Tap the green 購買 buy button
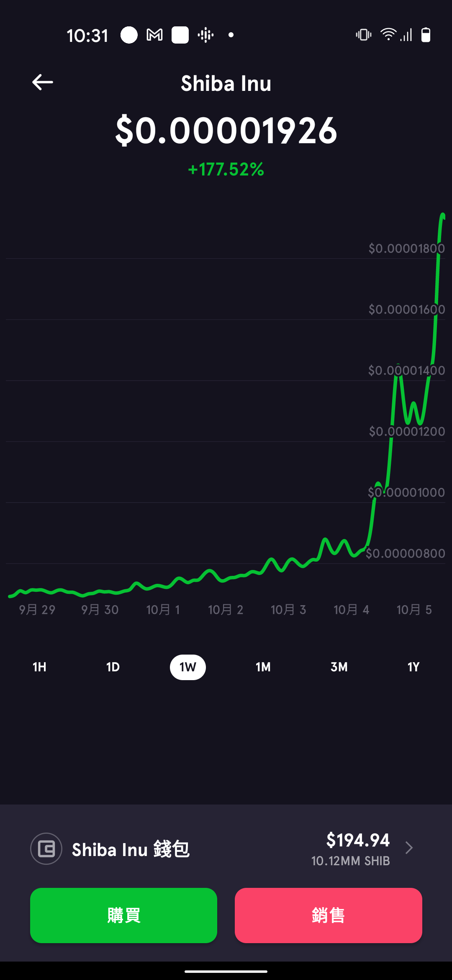The image size is (452, 980). coord(123,915)
